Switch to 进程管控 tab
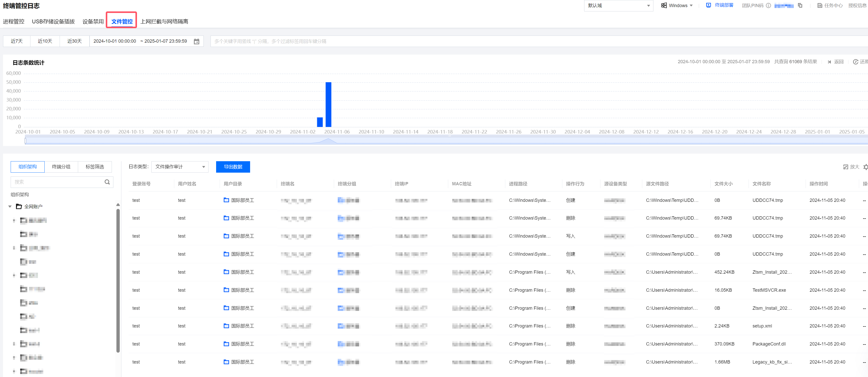The width and height of the screenshot is (868, 377). (x=13, y=21)
